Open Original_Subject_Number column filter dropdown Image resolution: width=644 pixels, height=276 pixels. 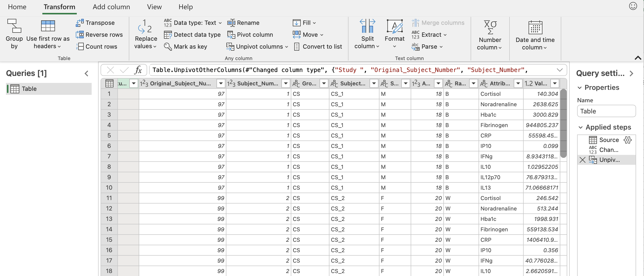(x=221, y=83)
